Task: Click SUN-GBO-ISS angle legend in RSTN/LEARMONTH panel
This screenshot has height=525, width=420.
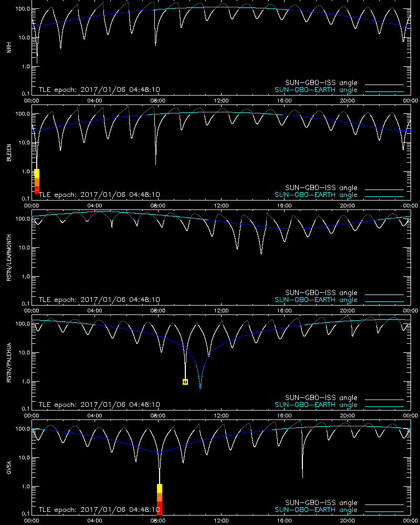Action: 321,292
